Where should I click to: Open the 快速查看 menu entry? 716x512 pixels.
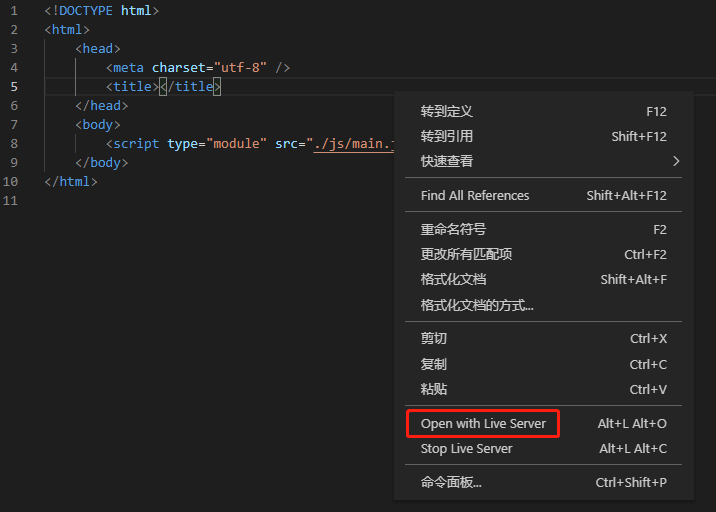coord(543,161)
